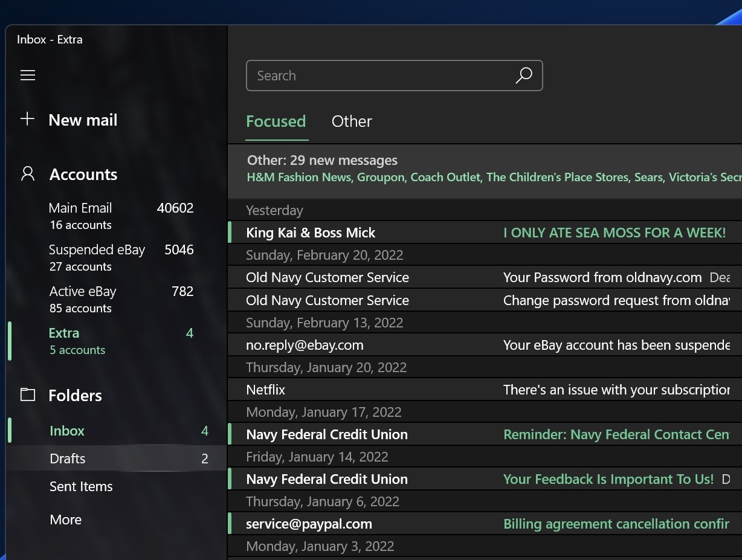Select the Active eBay account group
Screen dimensions: 742x560
pyautogui.click(x=117, y=299)
